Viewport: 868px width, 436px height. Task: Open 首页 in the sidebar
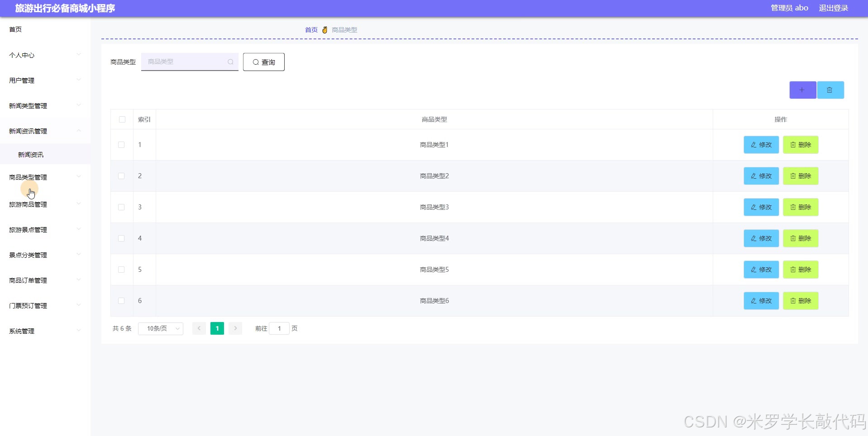45,29
